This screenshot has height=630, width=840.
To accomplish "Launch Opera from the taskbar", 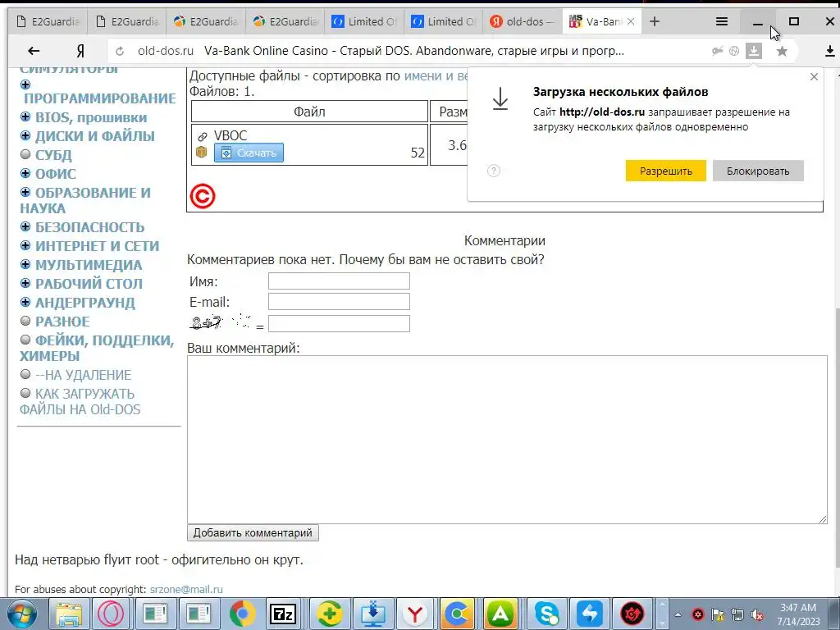I will coord(112,614).
